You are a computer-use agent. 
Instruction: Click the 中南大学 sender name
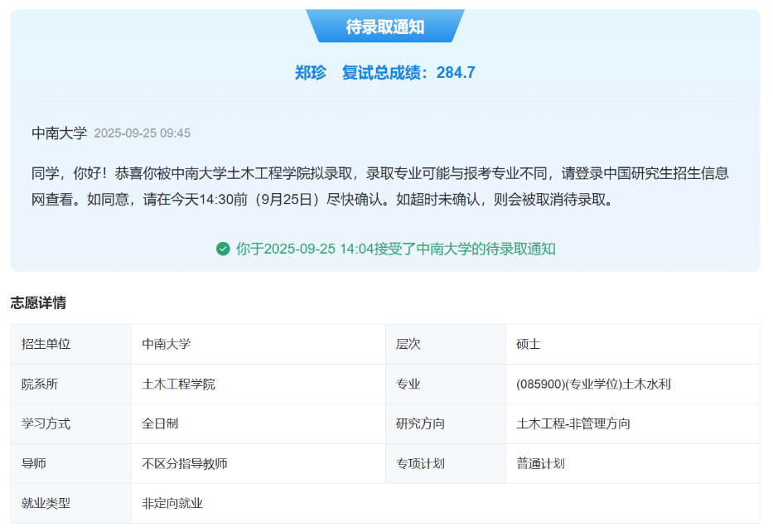coord(59,133)
